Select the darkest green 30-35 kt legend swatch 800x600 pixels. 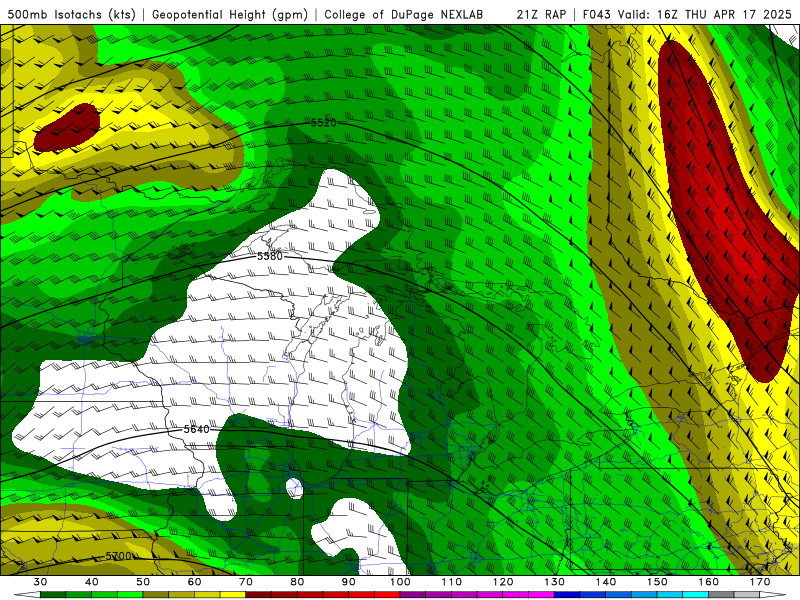click(x=53, y=595)
